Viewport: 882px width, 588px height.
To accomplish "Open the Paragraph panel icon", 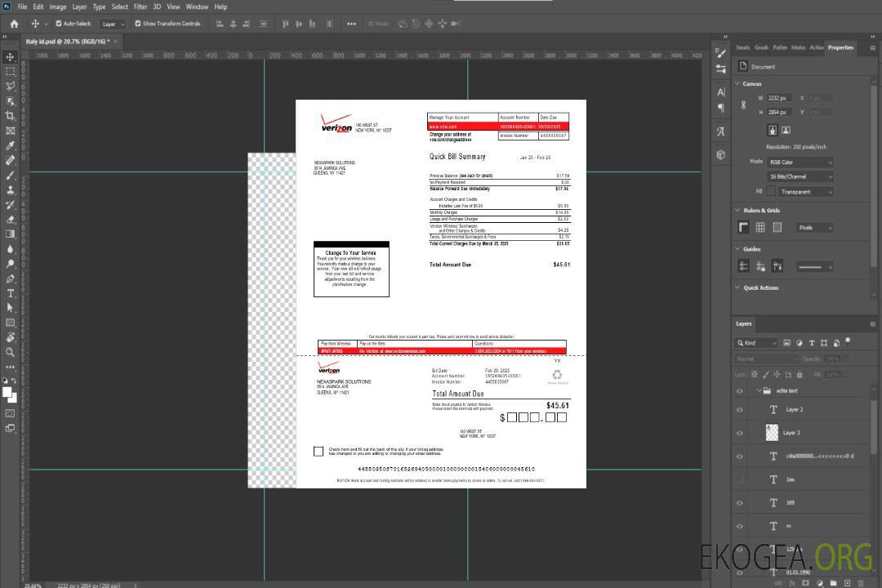I will (x=721, y=108).
